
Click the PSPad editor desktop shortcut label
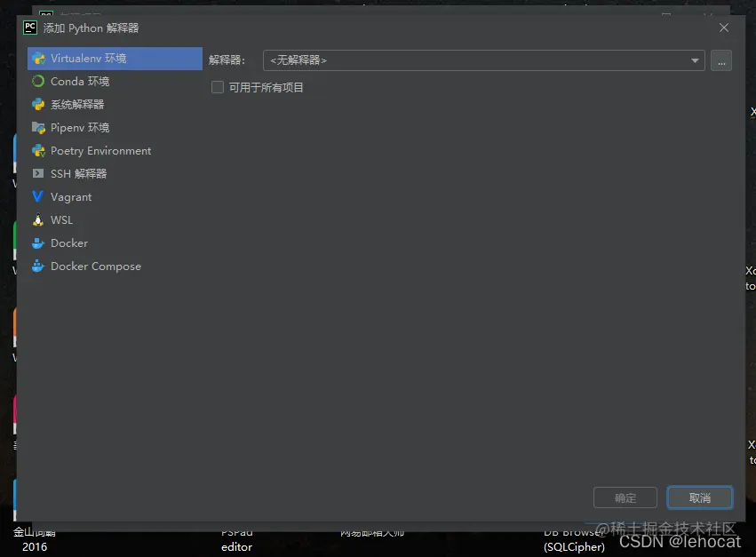[236, 540]
